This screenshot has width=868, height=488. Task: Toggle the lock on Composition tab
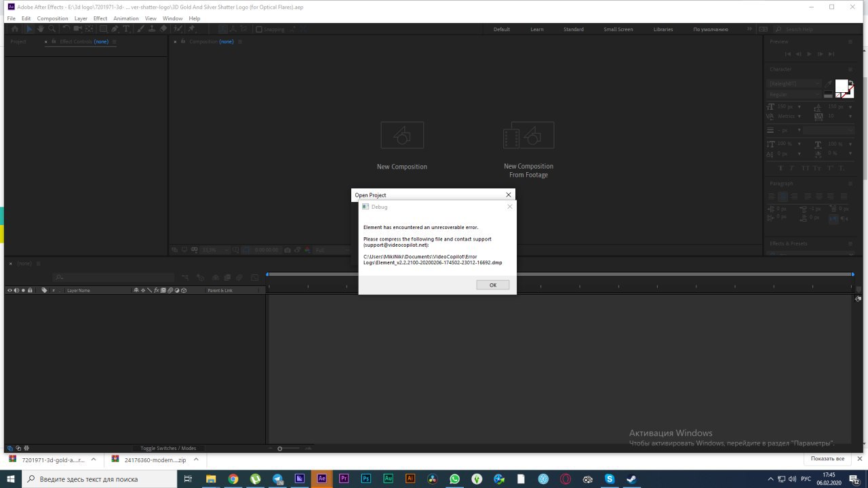pos(182,41)
